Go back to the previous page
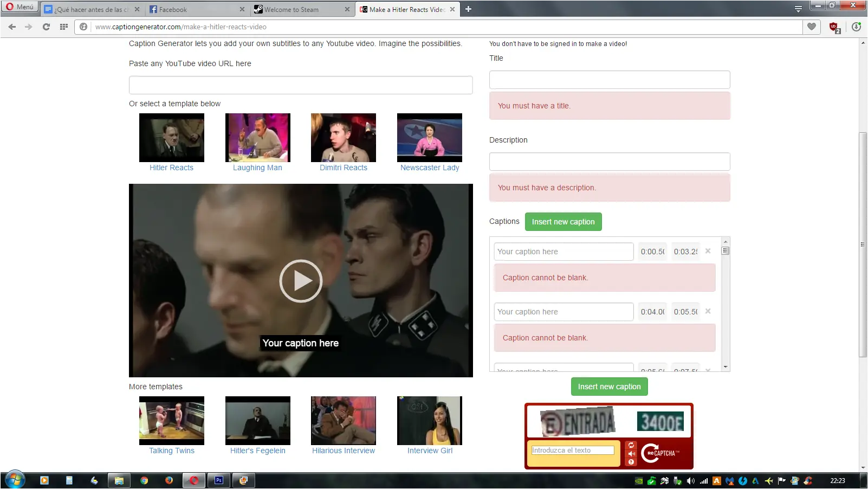This screenshot has height=489, width=868. [x=12, y=27]
